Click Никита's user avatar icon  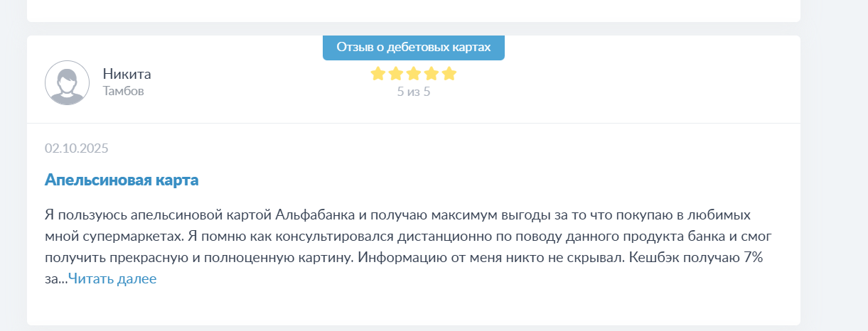coord(67,82)
